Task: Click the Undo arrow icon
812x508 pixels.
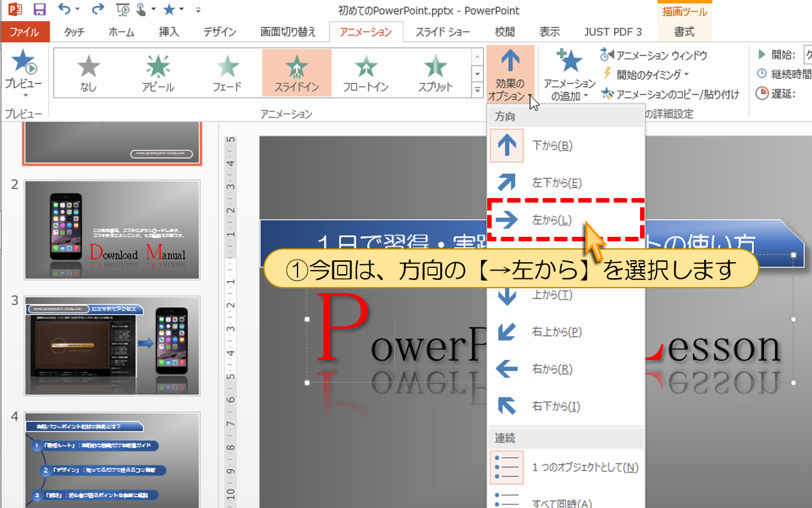Action: tap(65, 10)
